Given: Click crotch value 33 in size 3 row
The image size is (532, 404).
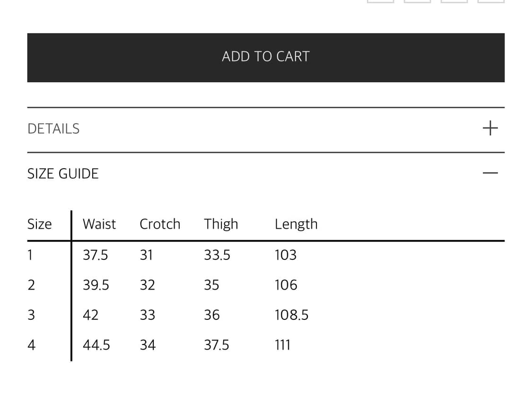Looking at the screenshot, I should 147,315.
